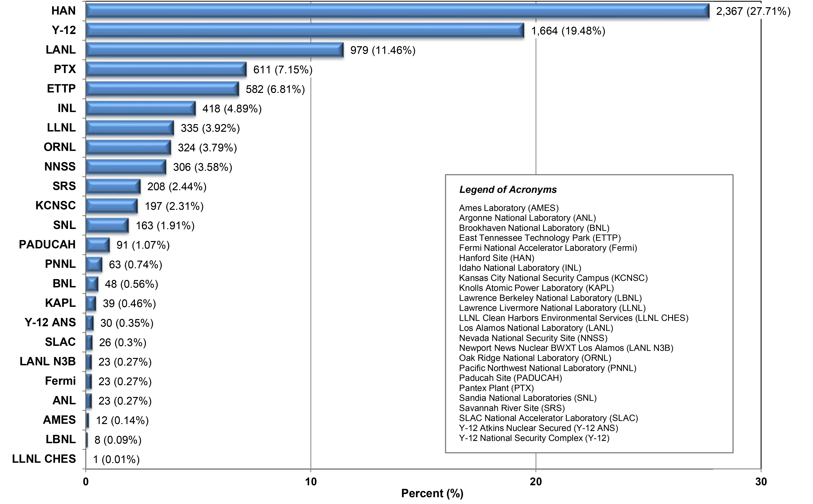
Task: Click 'Y-12 National Security Complex (Y-12)' entry
Action: tap(534, 438)
